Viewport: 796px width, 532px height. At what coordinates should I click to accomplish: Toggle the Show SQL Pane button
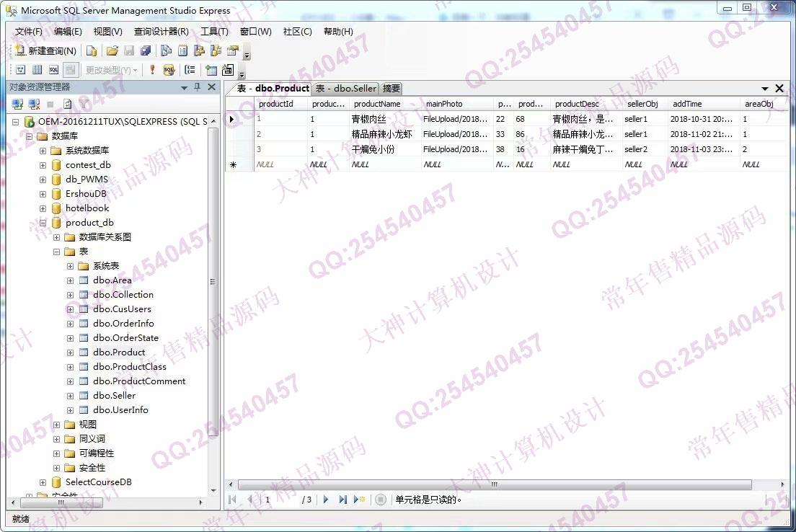click(x=54, y=70)
